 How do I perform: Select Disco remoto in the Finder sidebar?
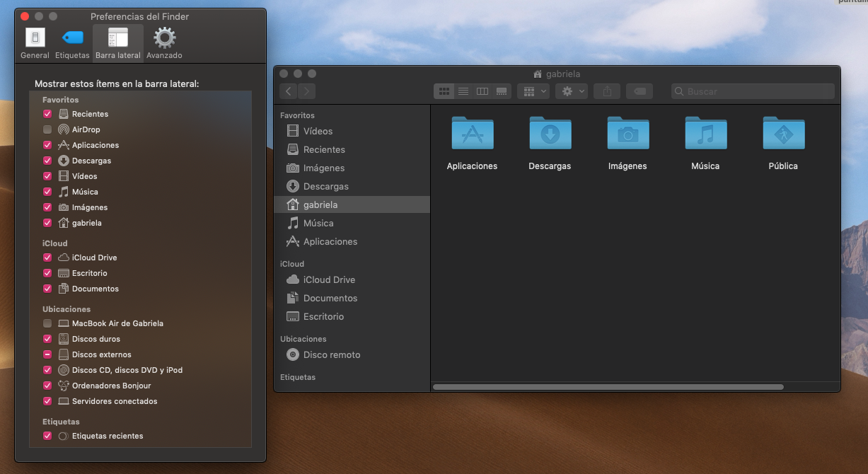click(x=352, y=354)
